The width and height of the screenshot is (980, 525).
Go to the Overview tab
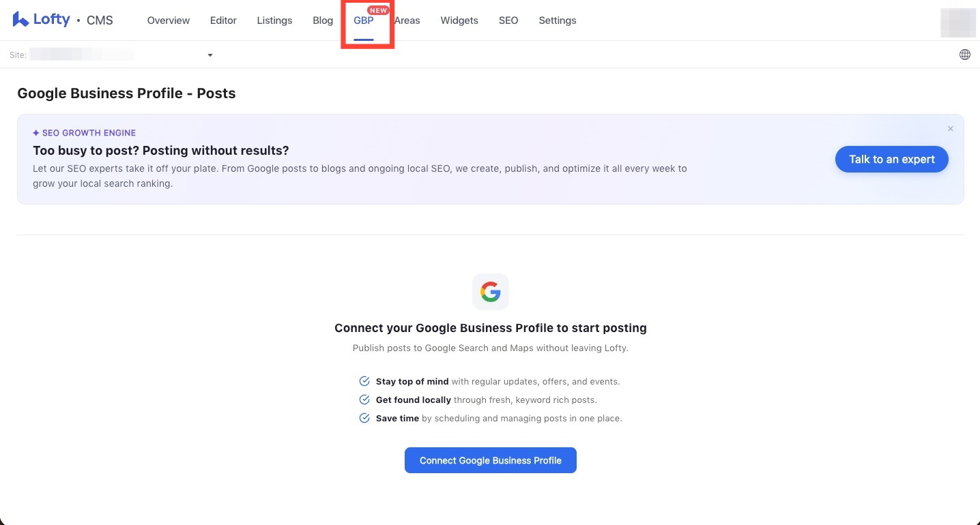pyautogui.click(x=169, y=20)
